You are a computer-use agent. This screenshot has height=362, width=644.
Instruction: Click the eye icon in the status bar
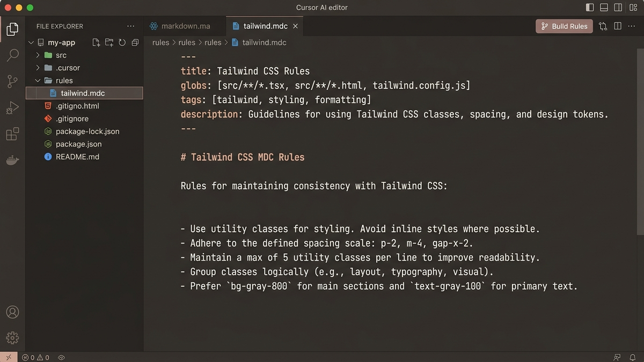coord(61,357)
